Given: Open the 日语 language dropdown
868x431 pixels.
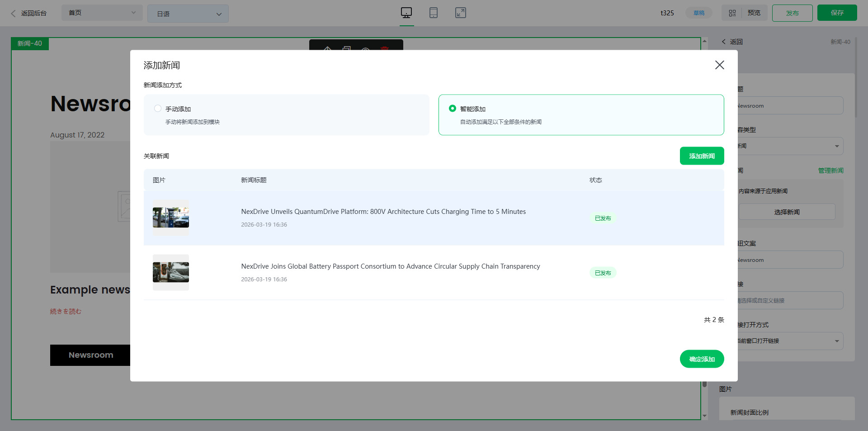Looking at the screenshot, I should [188, 14].
